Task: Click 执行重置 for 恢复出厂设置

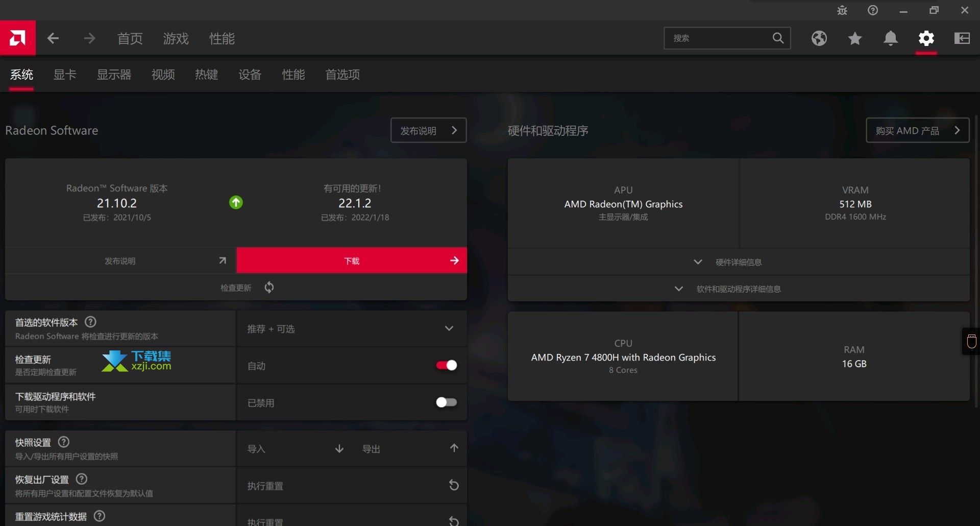Action: (x=352, y=485)
